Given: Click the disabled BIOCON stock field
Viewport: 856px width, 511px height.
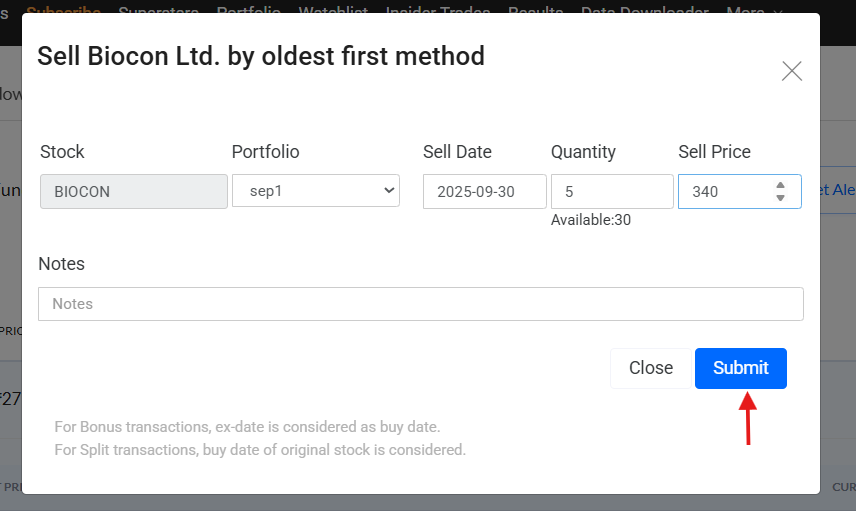Looking at the screenshot, I should point(133,191).
